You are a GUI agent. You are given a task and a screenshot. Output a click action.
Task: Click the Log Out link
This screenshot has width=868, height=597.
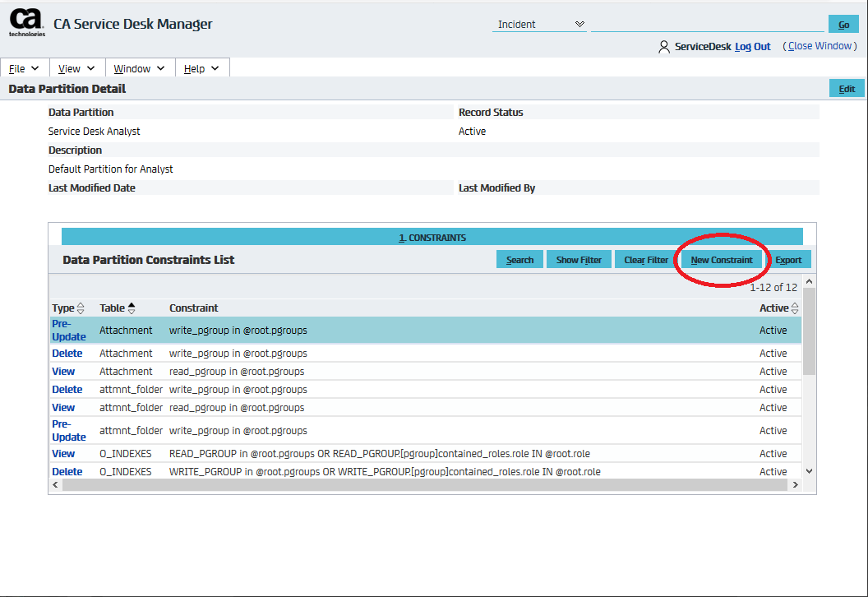tap(752, 47)
